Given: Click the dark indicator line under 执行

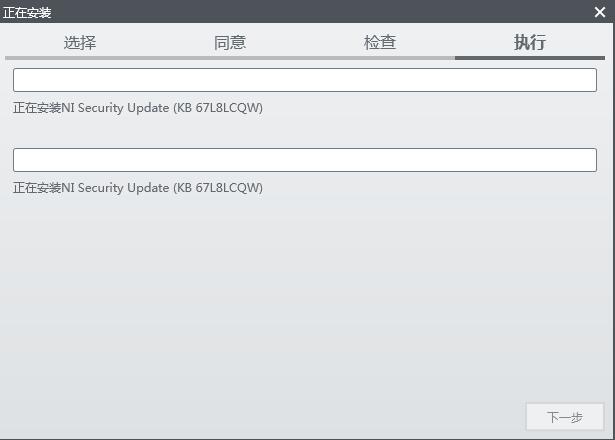Looking at the screenshot, I should pyautogui.click(x=530, y=58).
